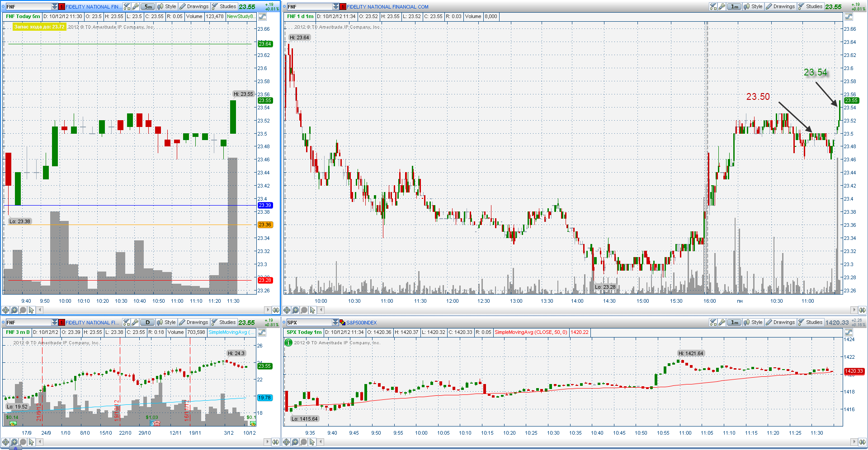The width and height of the screenshot is (868, 450).
Task: Click scroll-right arrow under FNF 1m chart
Action: (x=854, y=310)
